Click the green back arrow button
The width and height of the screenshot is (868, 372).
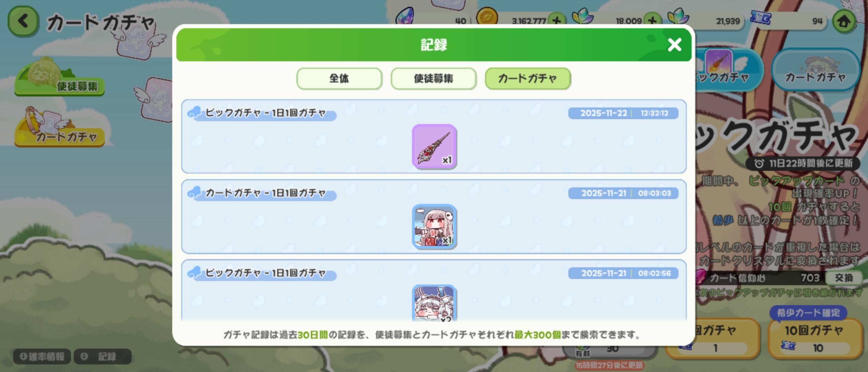[23, 21]
